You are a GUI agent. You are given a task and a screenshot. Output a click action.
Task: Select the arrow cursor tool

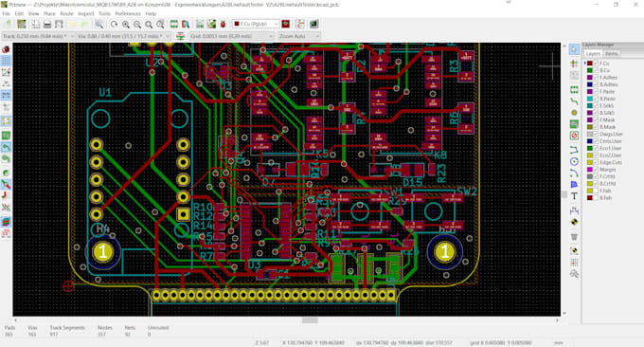pyautogui.click(x=574, y=49)
